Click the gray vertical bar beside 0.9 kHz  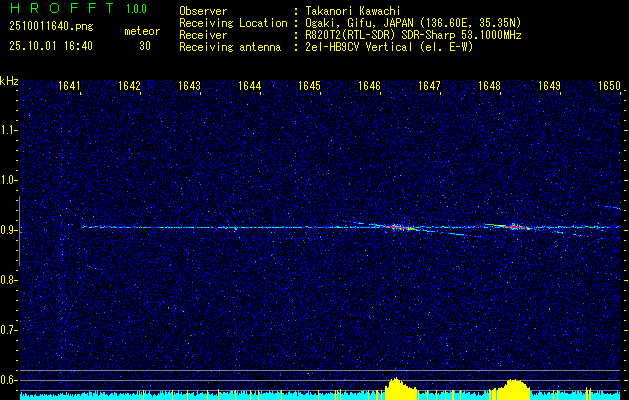point(19,231)
